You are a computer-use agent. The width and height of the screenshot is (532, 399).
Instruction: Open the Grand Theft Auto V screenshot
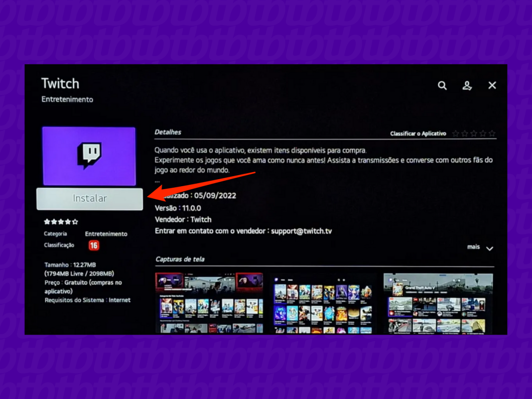point(438,304)
